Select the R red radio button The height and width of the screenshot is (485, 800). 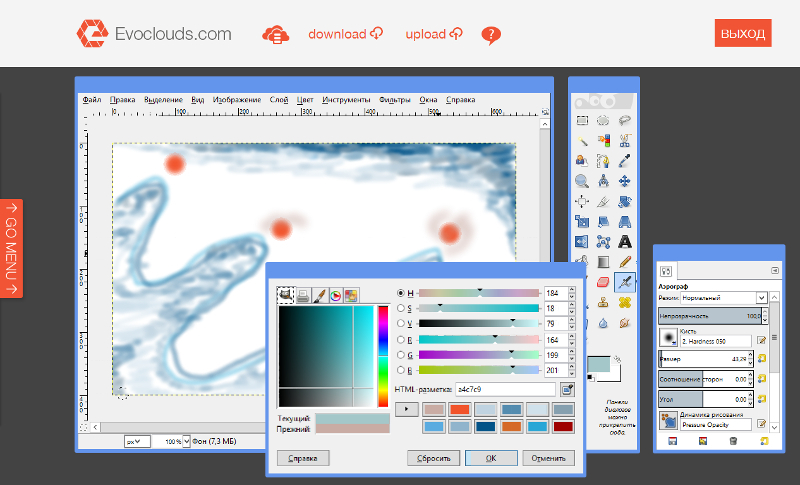tap(401, 340)
